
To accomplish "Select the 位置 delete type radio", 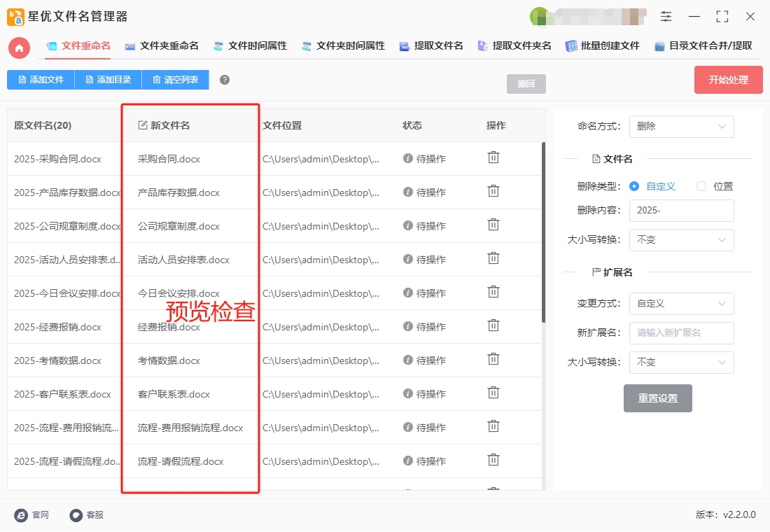I will coord(701,186).
